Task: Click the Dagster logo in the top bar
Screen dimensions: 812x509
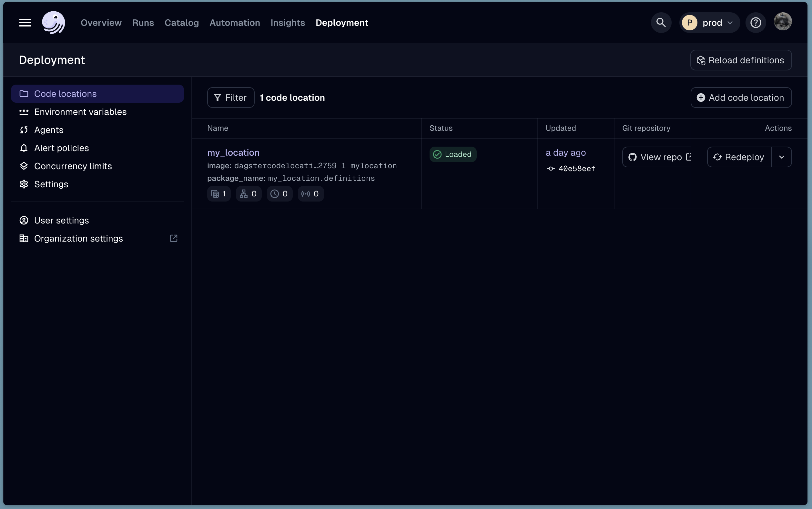Action: pos(54,23)
